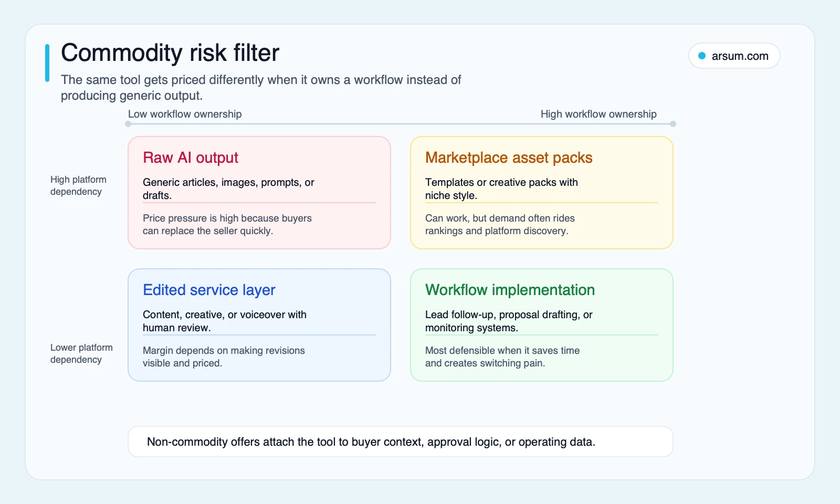
Task: Click 'Can work, but demand' description text
Action: point(500,224)
